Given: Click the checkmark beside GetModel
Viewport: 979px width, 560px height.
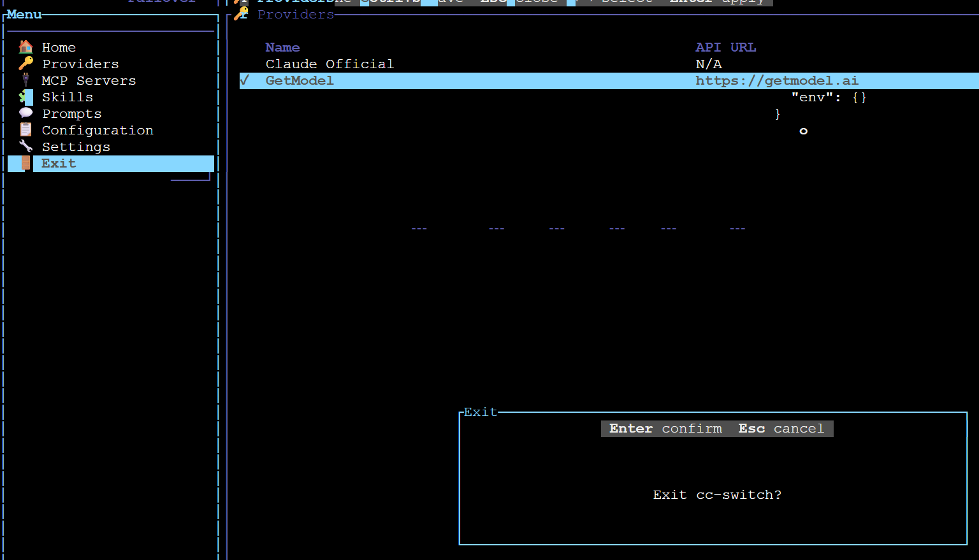Looking at the screenshot, I should (244, 80).
